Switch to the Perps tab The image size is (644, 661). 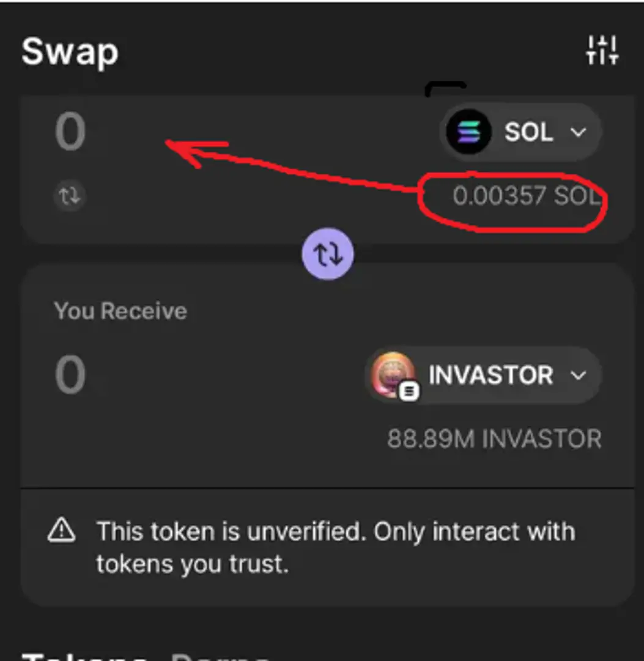(220, 655)
